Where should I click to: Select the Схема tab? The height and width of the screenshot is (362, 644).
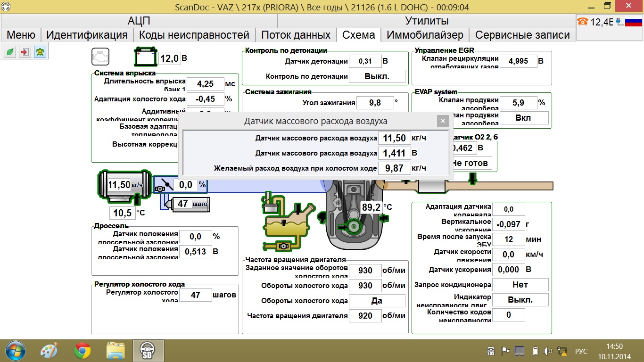[x=359, y=35]
